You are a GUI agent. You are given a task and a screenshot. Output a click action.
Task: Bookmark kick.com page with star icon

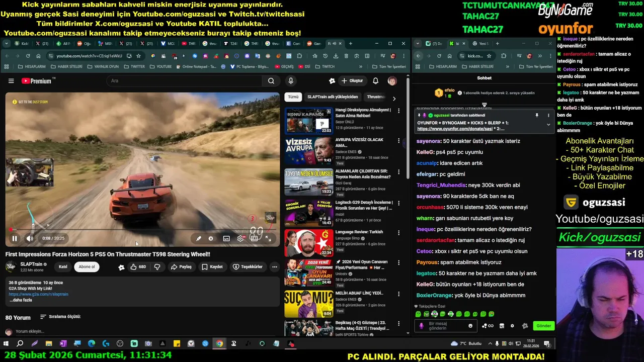489,56
